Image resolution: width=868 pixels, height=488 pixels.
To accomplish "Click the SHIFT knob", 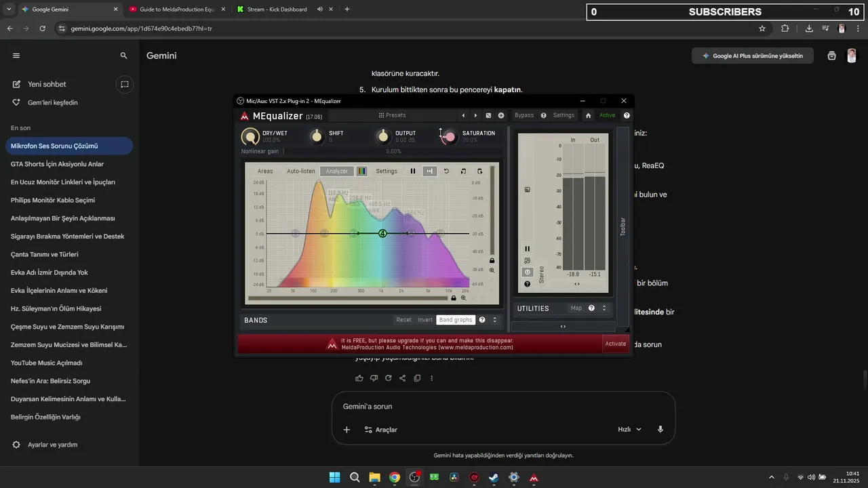I will click(317, 137).
